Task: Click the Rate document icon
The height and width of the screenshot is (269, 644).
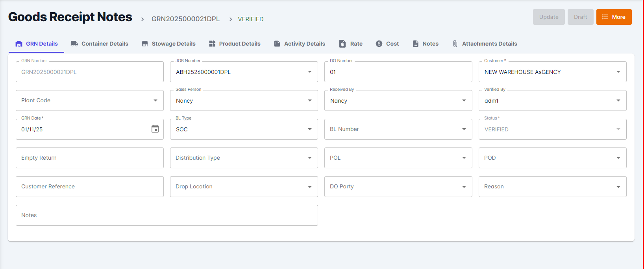Action: (x=342, y=44)
